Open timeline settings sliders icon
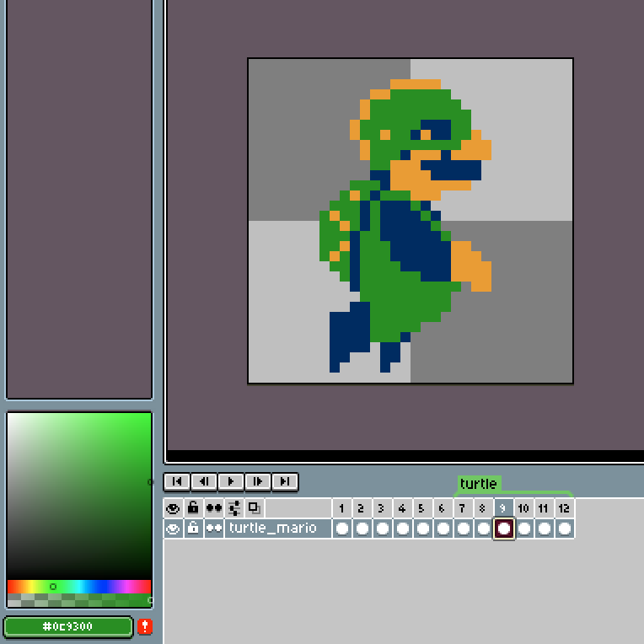644x644 pixels. point(234,508)
